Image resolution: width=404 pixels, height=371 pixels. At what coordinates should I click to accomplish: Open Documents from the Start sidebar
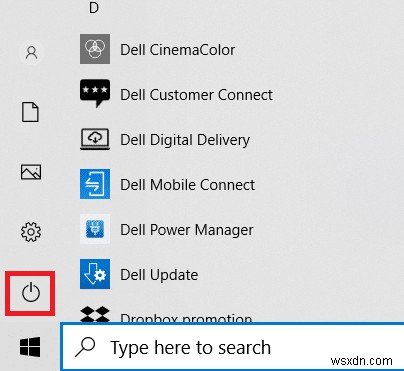pos(30,112)
